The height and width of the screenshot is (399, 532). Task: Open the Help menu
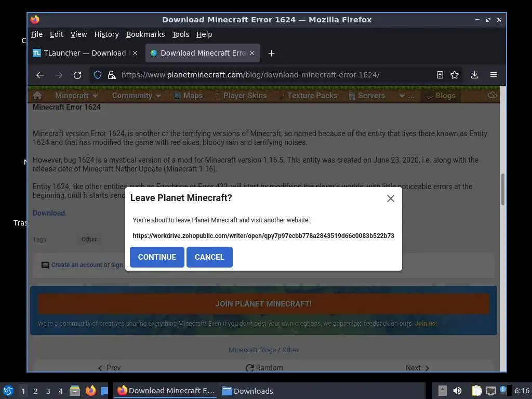point(204,34)
